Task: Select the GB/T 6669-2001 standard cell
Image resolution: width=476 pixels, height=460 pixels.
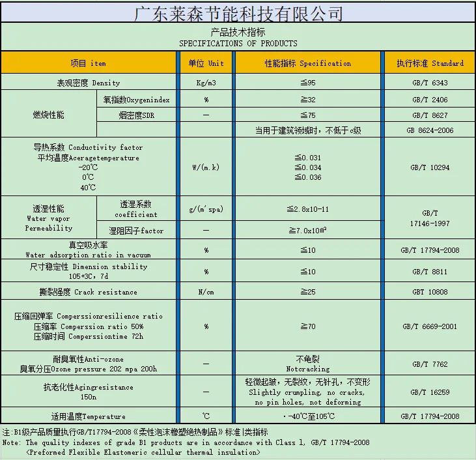Action: 430,326
